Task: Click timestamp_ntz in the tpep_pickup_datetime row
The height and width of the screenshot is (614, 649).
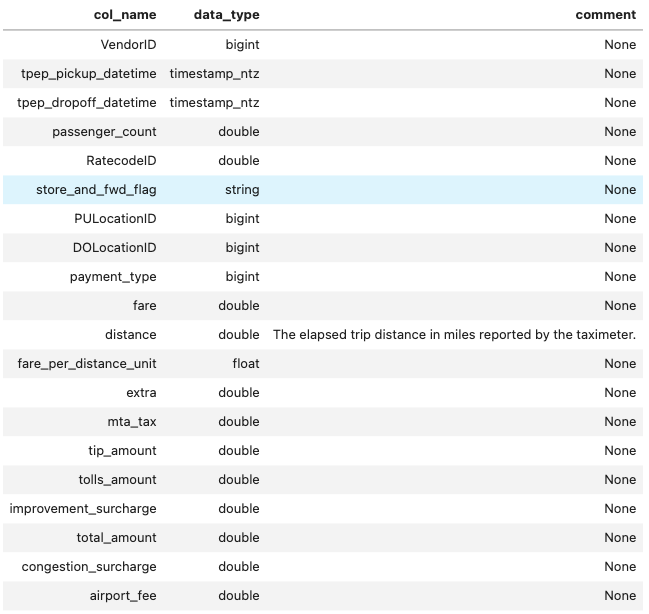Action: pyautogui.click(x=214, y=74)
